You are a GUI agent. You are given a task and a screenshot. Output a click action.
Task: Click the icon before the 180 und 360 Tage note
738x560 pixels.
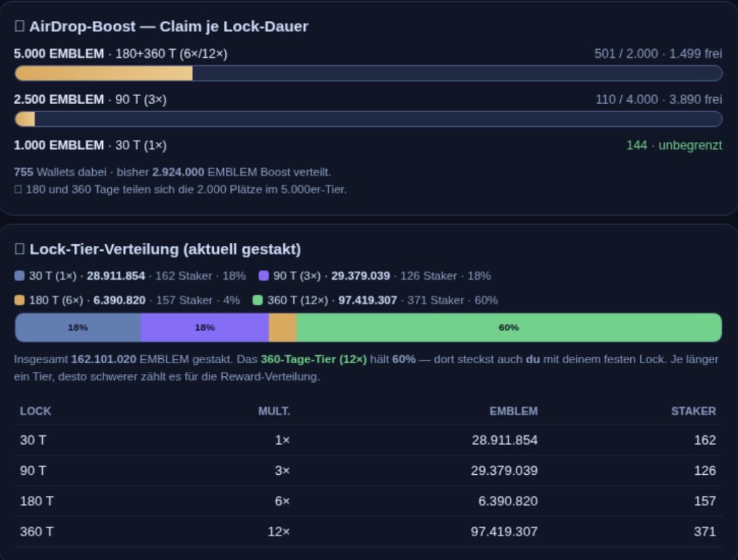click(18, 190)
